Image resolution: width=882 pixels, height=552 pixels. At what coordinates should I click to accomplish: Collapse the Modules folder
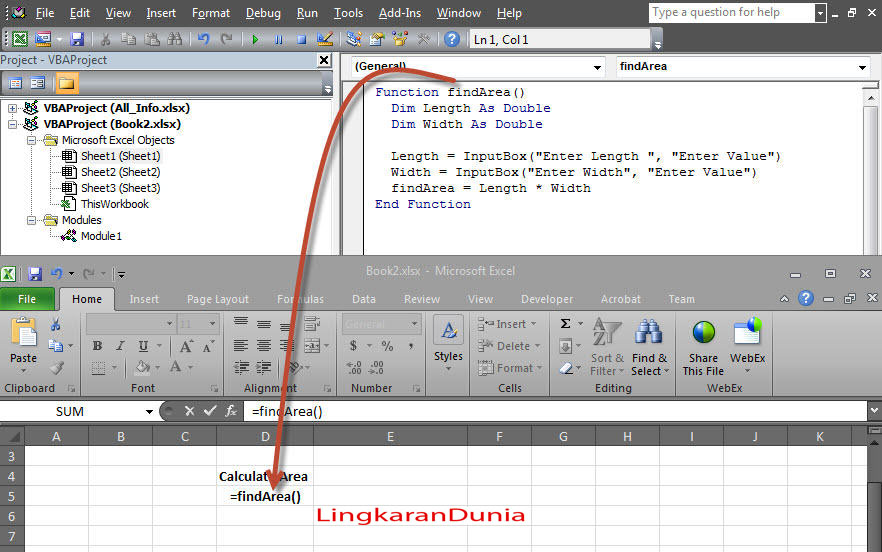(x=32, y=220)
